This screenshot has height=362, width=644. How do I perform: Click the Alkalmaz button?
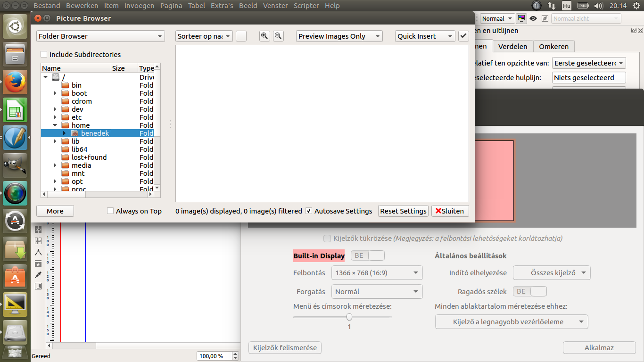599,348
